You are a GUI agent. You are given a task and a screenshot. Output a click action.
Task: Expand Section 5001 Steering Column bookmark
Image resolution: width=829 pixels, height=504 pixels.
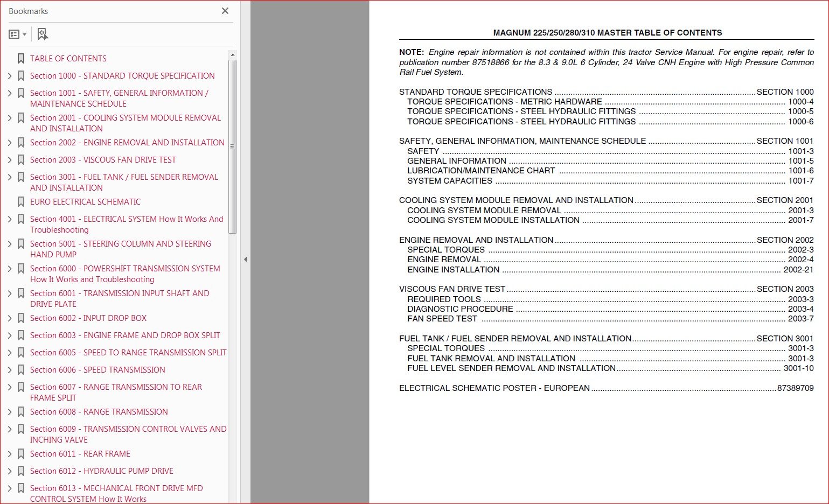tap(10, 244)
